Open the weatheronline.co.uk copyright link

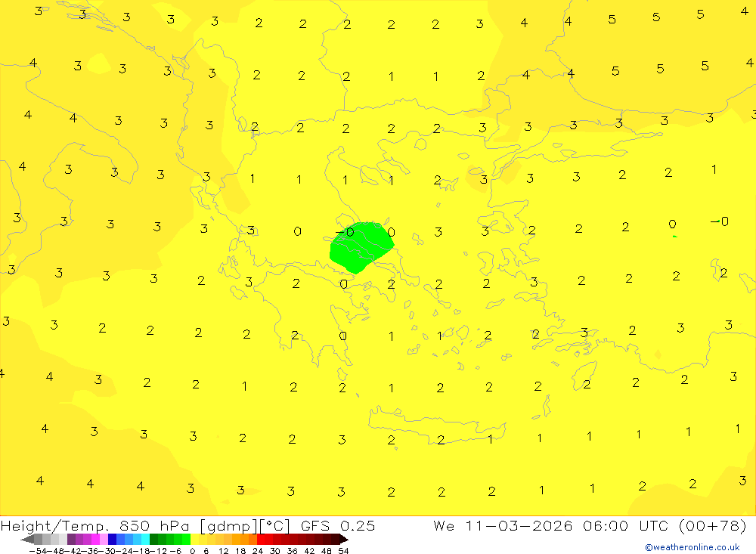[x=692, y=547]
